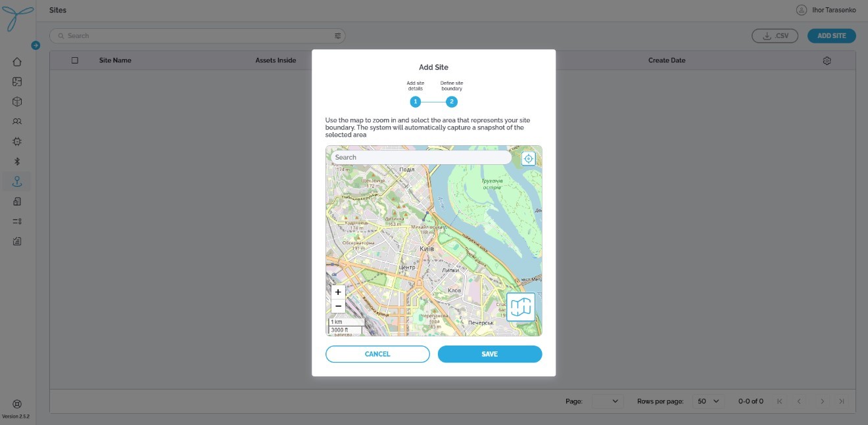Toggle the select-all checkbox in table header
The width and height of the screenshot is (868, 425).
point(75,60)
